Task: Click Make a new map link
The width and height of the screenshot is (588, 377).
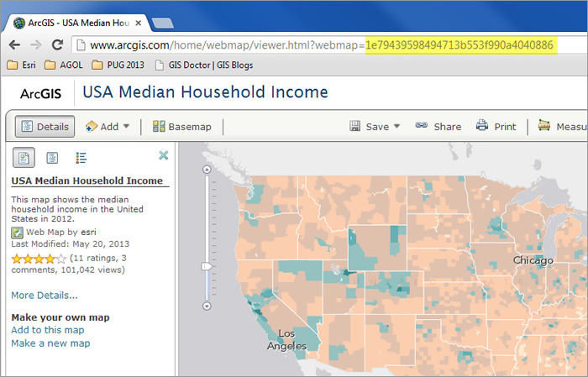Action: point(50,343)
